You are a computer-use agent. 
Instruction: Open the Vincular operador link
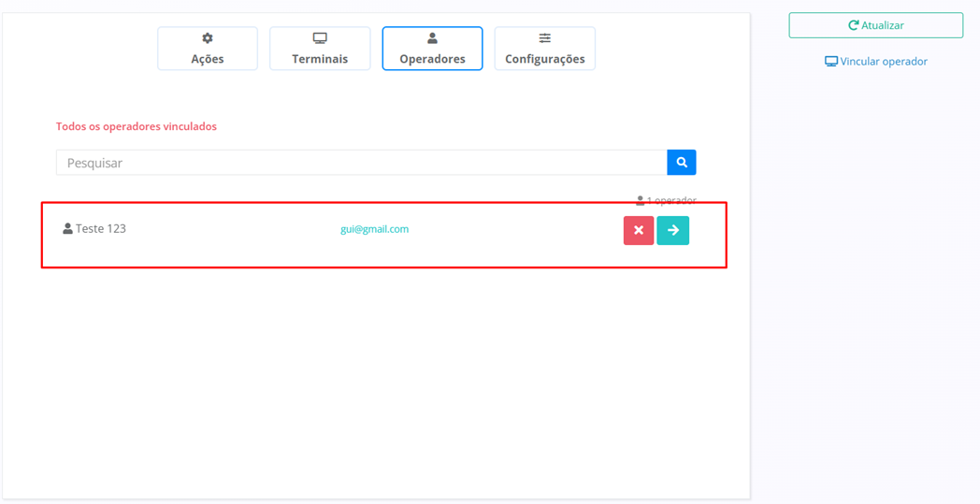click(884, 62)
